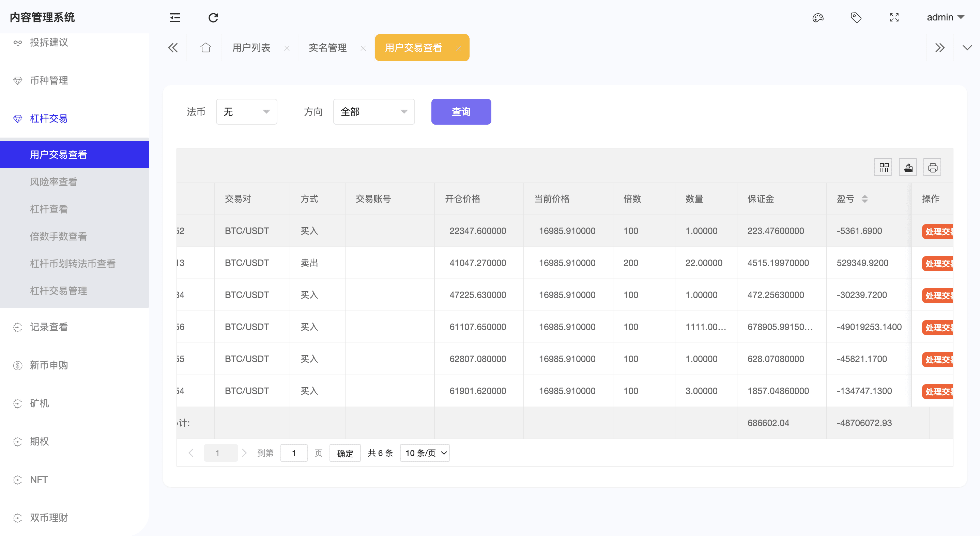Image resolution: width=980 pixels, height=536 pixels.
Task: Click the refresh page icon
Action: 213,17
